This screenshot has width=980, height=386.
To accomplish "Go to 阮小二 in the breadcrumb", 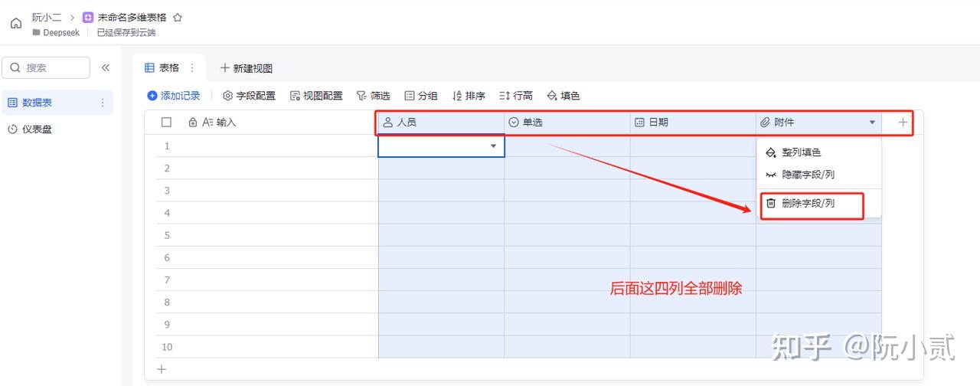I will click(x=47, y=17).
